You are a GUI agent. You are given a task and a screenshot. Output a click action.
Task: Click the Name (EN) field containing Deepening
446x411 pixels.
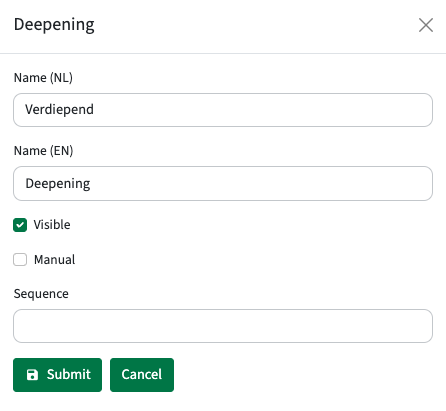(x=223, y=183)
